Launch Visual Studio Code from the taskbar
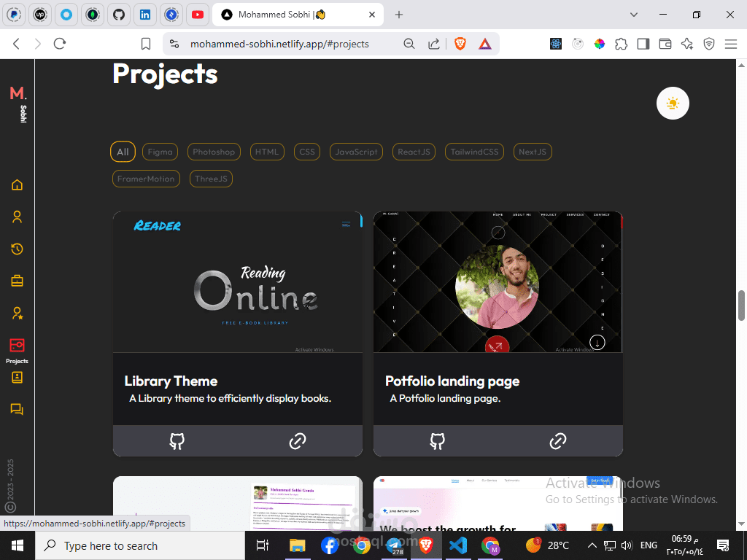Viewport: 747px width, 560px height. click(458, 545)
